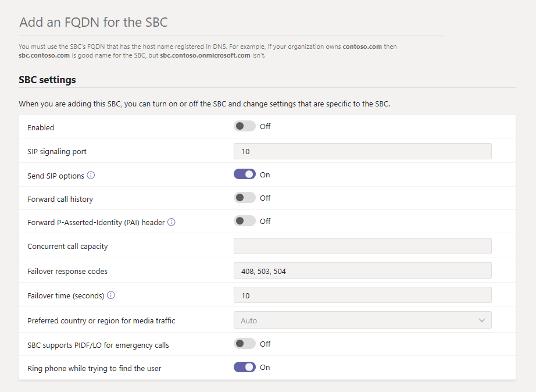Click 'Preferred country or region for media traffic' label
This screenshot has width=536, height=392.
pyautogui.click(x=101, y=321)
